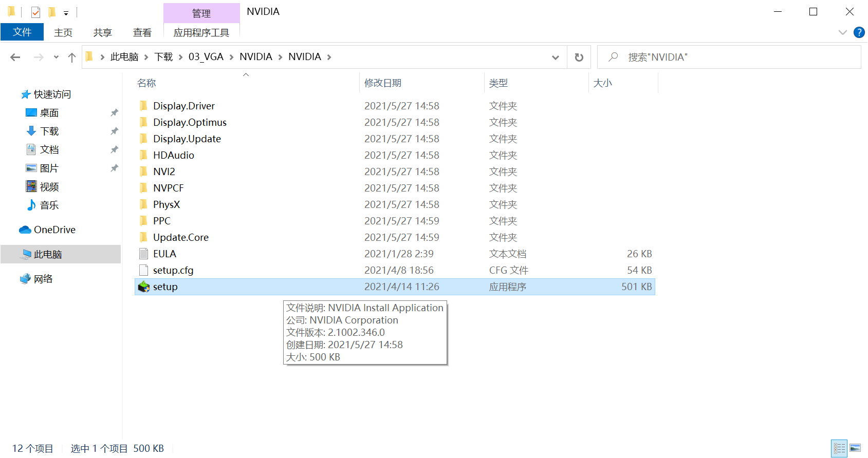
Task: Switch to the 共享 ribbon tab
Action: [x=103, y=33]
